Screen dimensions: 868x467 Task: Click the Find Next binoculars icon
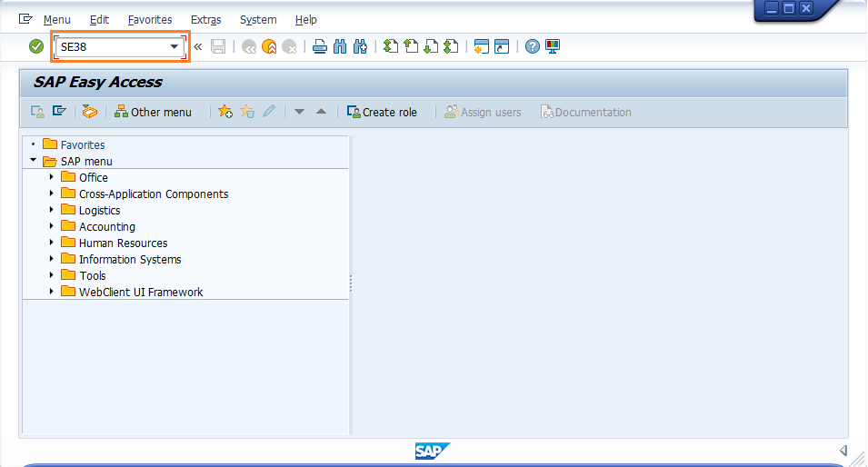[x=360, y=46]
